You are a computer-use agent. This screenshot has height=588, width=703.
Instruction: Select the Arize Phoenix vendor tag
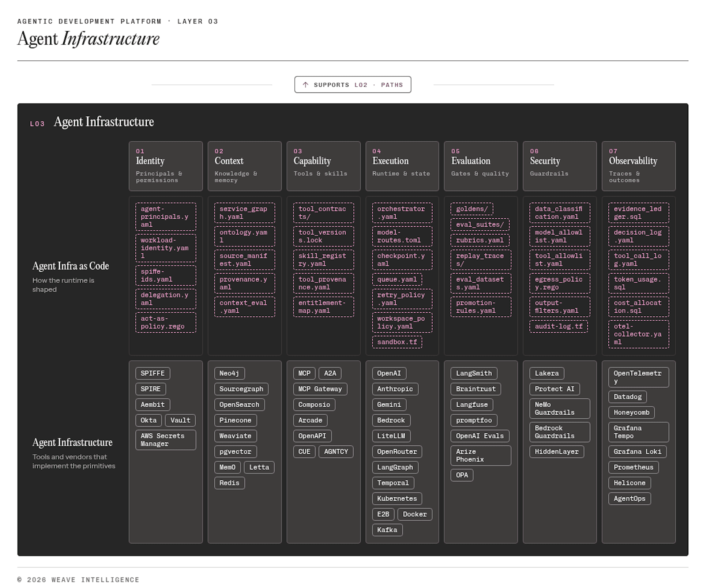(481, 456)
